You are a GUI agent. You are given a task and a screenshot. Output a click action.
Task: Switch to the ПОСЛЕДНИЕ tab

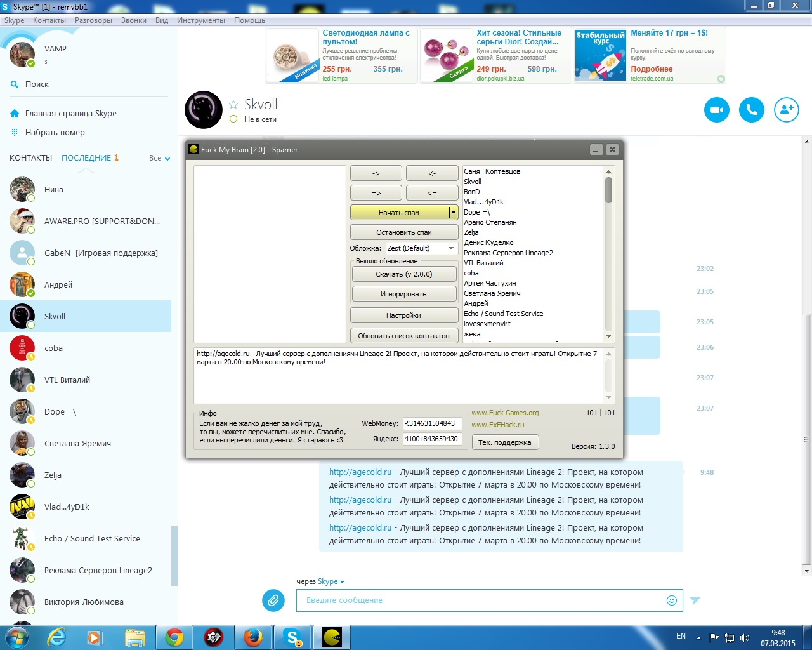point(86,158)
